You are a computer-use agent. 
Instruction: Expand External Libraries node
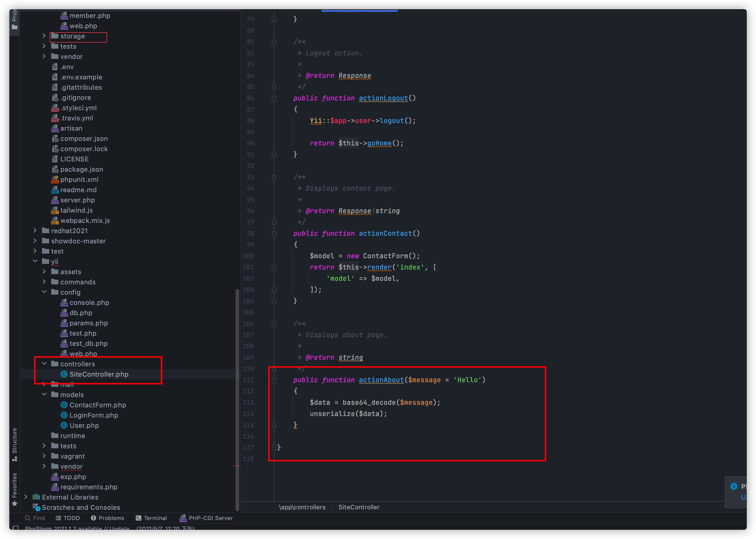pos(26,497)
